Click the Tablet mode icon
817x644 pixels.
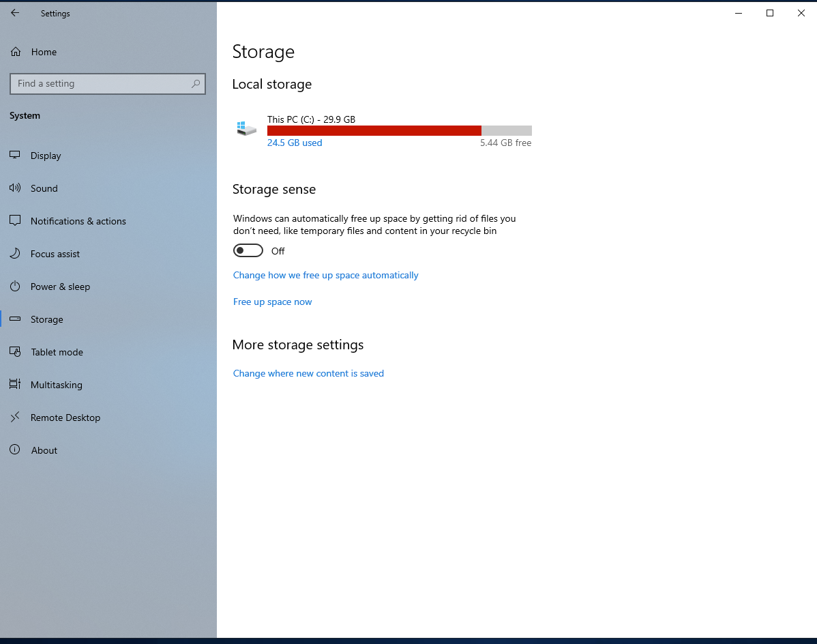[15, 352]
